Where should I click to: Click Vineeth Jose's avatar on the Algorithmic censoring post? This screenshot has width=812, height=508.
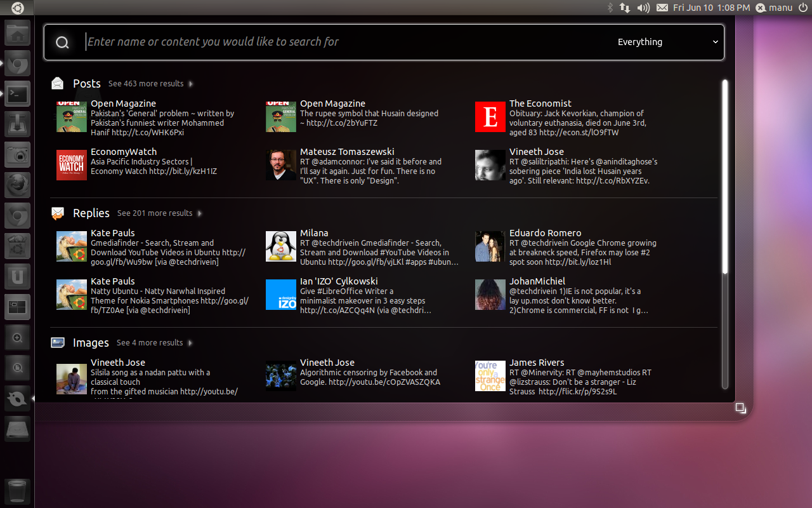tap(281, 375)
